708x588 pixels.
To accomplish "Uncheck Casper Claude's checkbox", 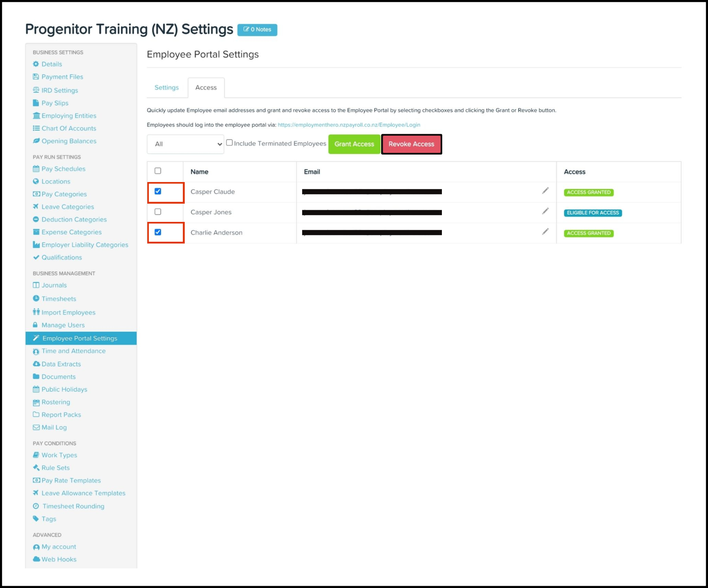I will [x=158, y=191].
